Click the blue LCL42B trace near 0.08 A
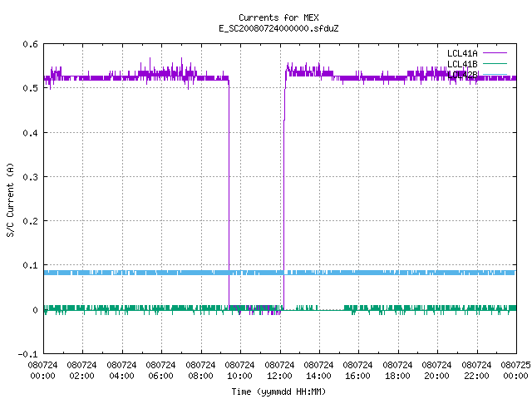532x399 pixels. click(280, 273)
